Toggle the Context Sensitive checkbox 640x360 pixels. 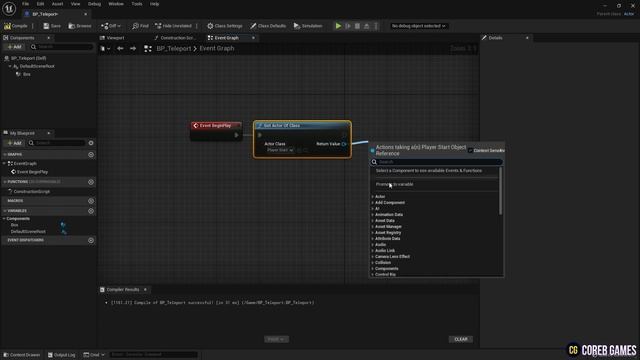[470, 151]
